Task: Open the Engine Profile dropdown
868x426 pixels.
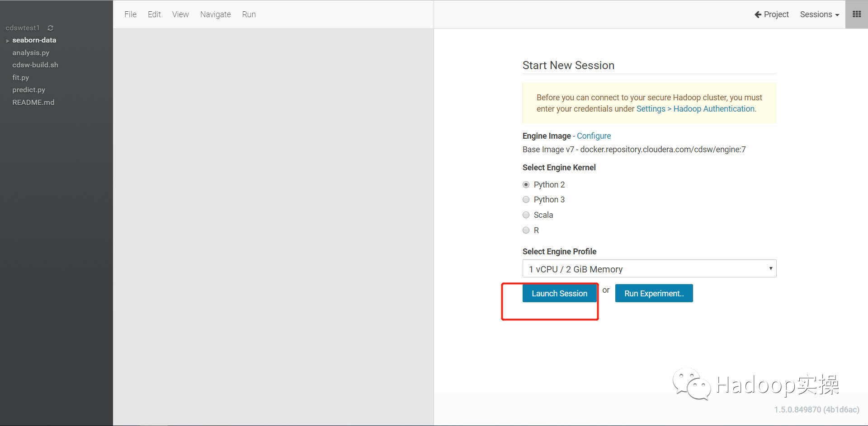Action: [x=649, y=269]
